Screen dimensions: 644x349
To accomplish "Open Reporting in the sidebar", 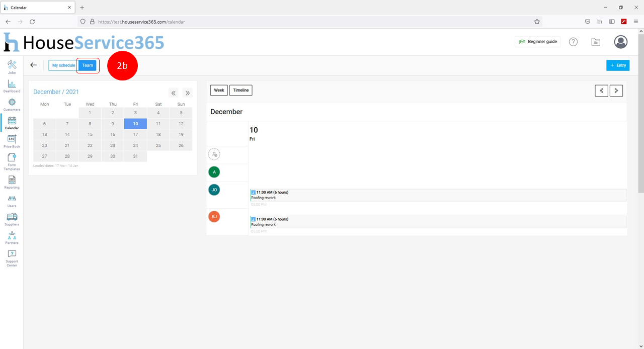I will 12,182.
